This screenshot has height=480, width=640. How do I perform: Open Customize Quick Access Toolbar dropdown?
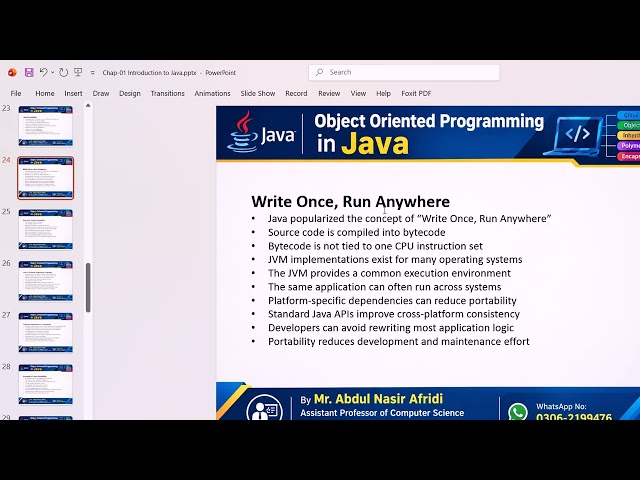tap(93, 73)
